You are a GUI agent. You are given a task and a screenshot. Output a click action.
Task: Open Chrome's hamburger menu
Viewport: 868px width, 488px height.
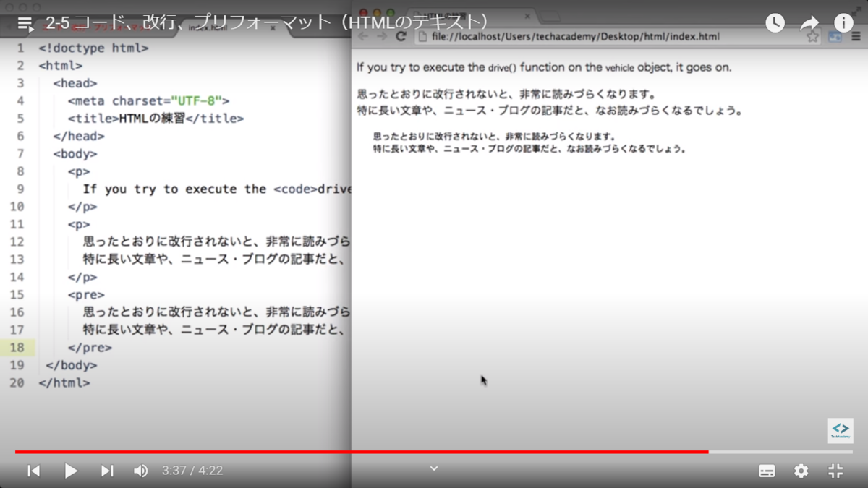tap(856, 36)
